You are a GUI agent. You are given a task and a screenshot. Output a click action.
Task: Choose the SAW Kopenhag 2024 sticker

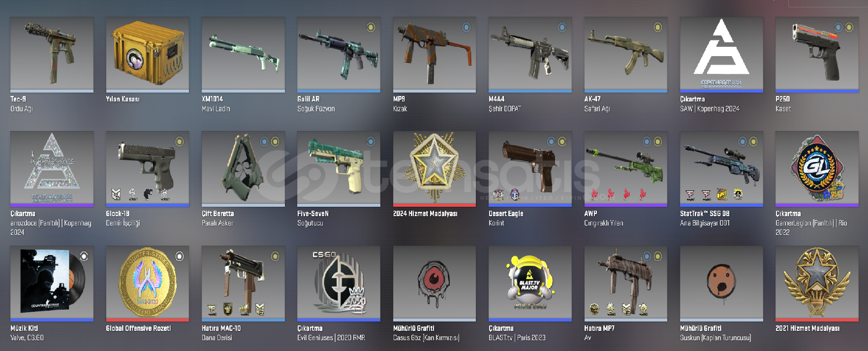click(x=721, y=55)
